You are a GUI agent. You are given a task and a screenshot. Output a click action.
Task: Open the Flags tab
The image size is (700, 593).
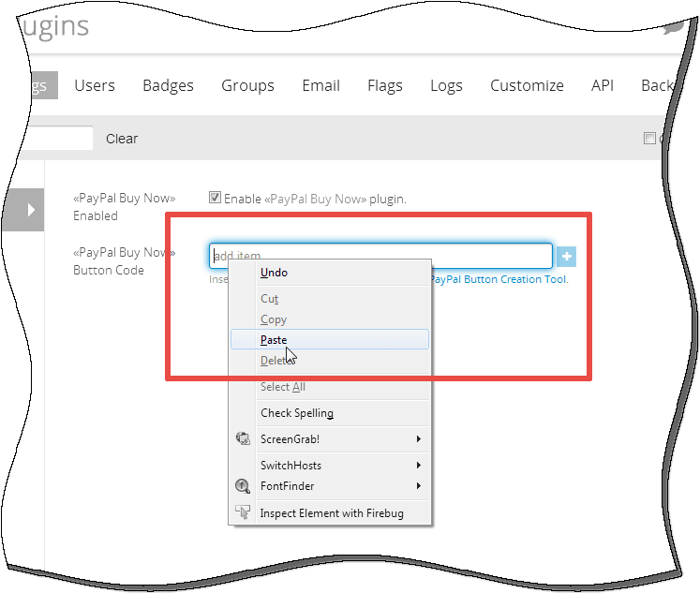[385, 85]
